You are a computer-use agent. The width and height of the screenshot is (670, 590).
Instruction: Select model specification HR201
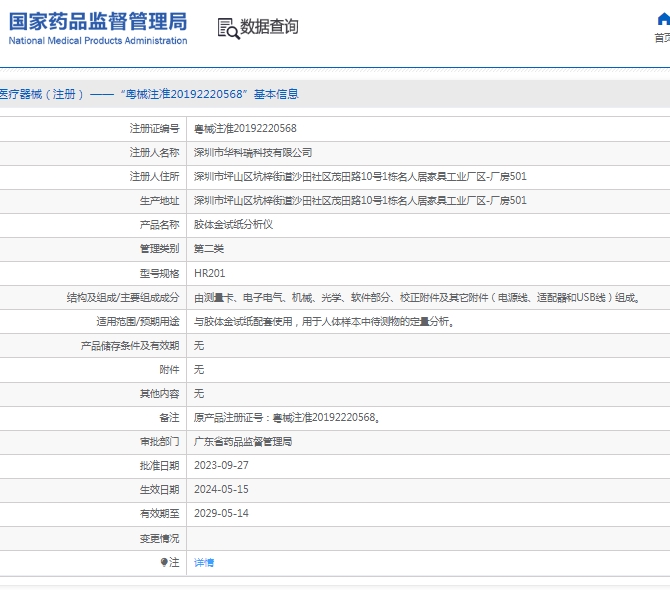coord(209,273)
